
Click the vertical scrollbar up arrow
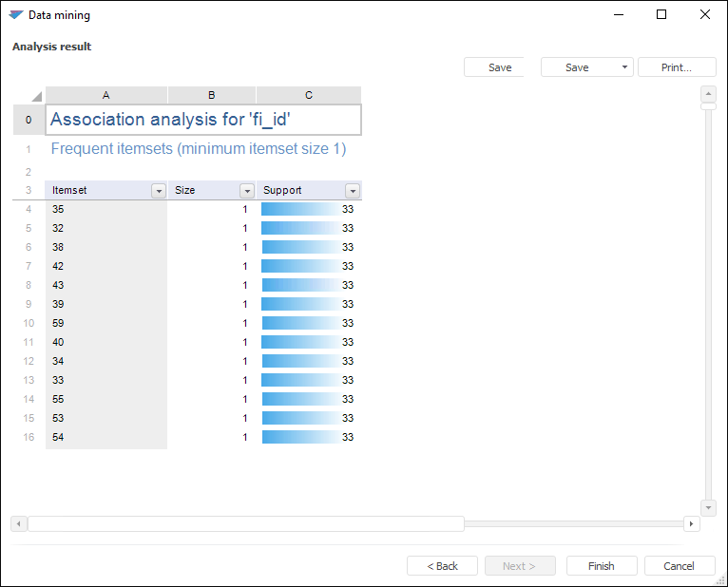(707, 94)
